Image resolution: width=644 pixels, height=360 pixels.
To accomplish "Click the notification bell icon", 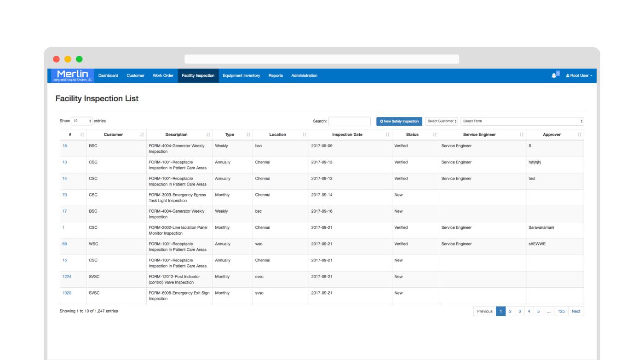I will tap(553, 75).
